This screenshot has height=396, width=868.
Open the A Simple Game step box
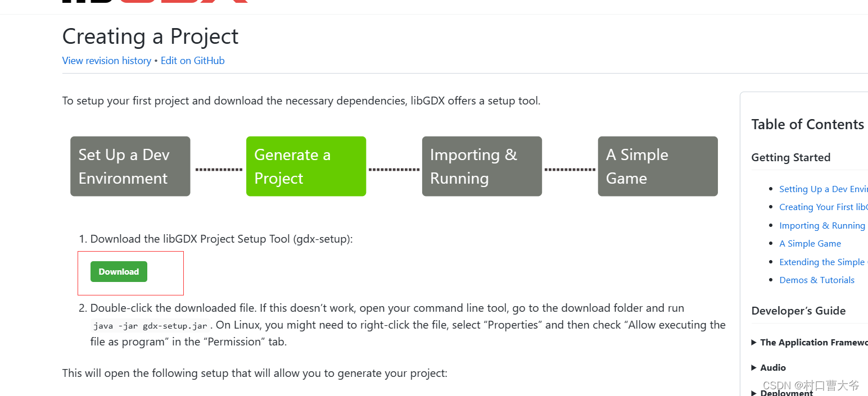click(657, 166)
